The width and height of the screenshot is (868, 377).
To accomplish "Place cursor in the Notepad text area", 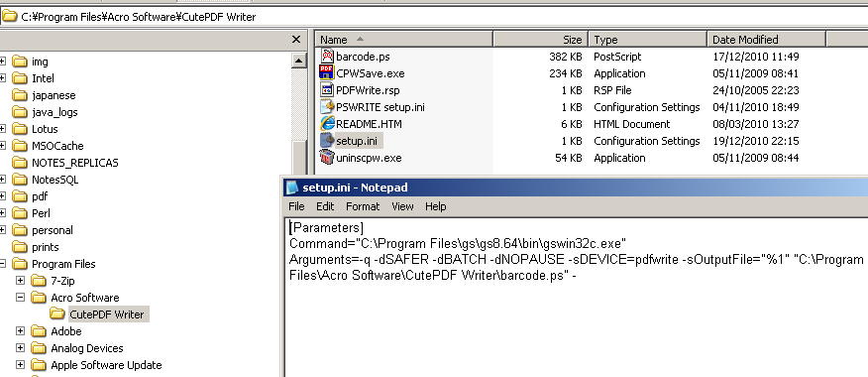I will (576, 297).
